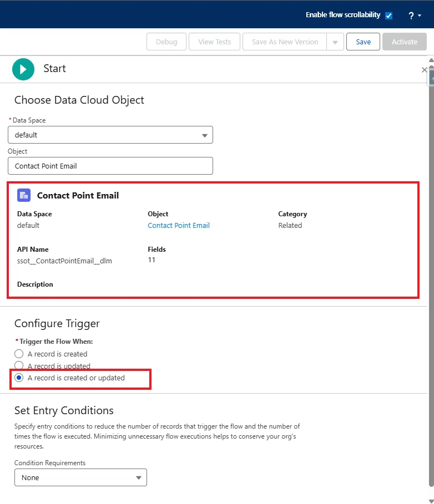Save the flow
Image resolution: width=434 pixels, height=504 pixels.
pos(363,42)
